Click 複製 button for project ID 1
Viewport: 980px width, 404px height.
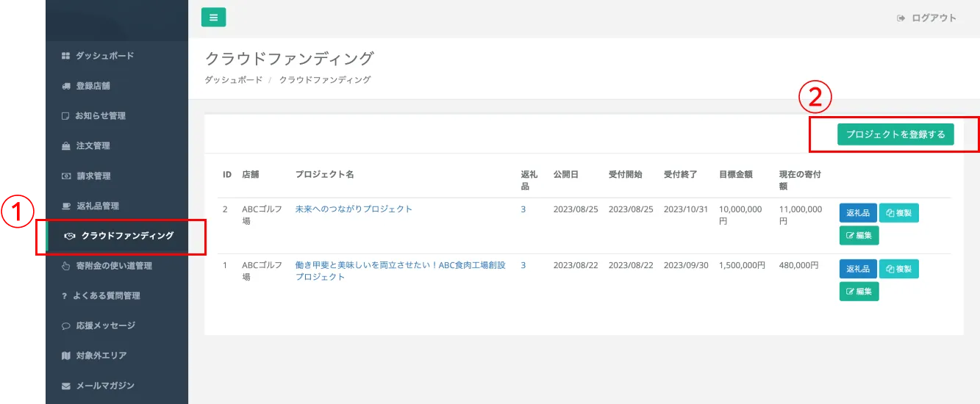[898, 269]
